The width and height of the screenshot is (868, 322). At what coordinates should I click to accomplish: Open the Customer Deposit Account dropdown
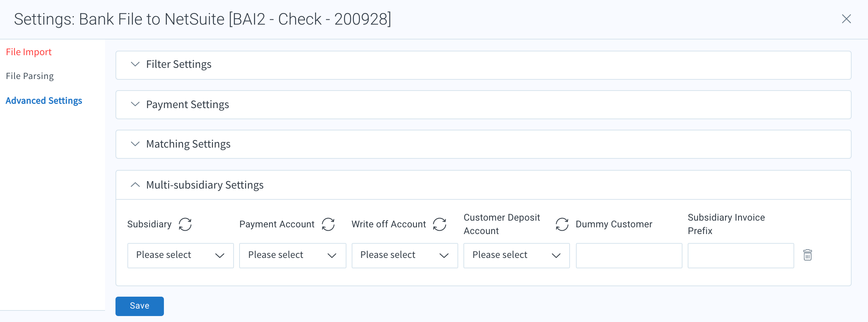(x=517, y=255)
